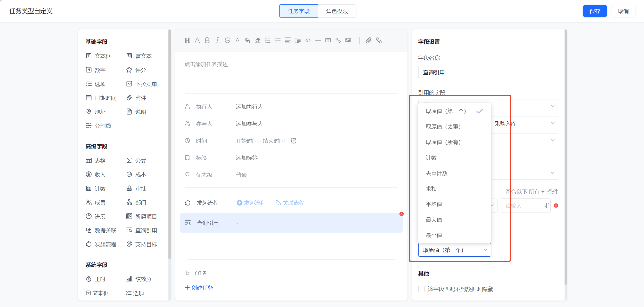The width and height of the screenshot is (644, 307).
Task: Switch to the 任务字段 tab
Action: point(299,11)
